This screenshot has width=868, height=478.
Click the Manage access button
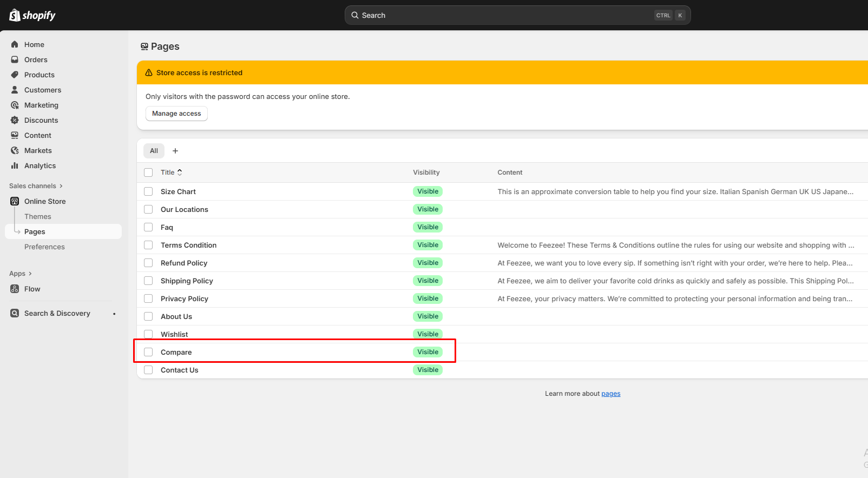pyautogui.click(x=176, y=114)
